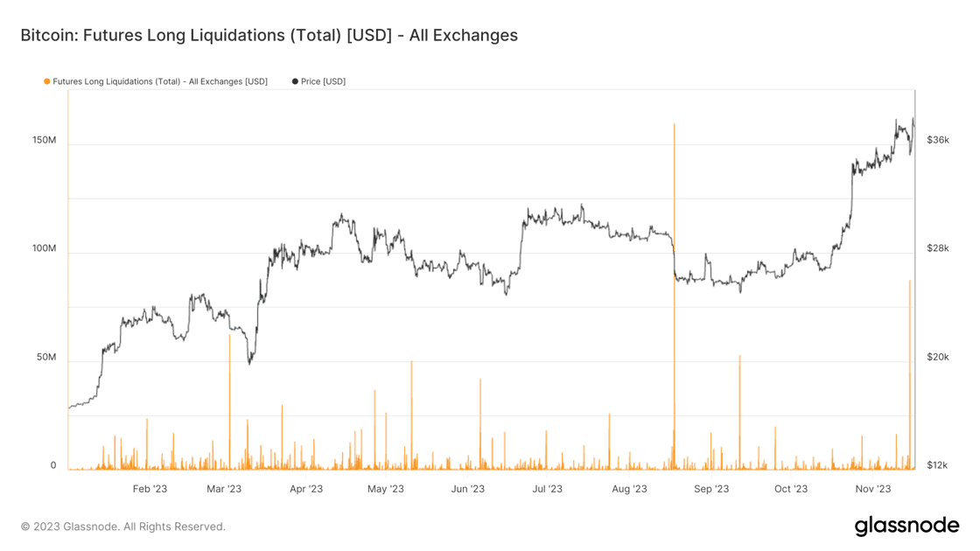Click the black Price legend dot
The width and height of the screenshot is (980, 551).
pyautogui.click(x=295, y=81)
